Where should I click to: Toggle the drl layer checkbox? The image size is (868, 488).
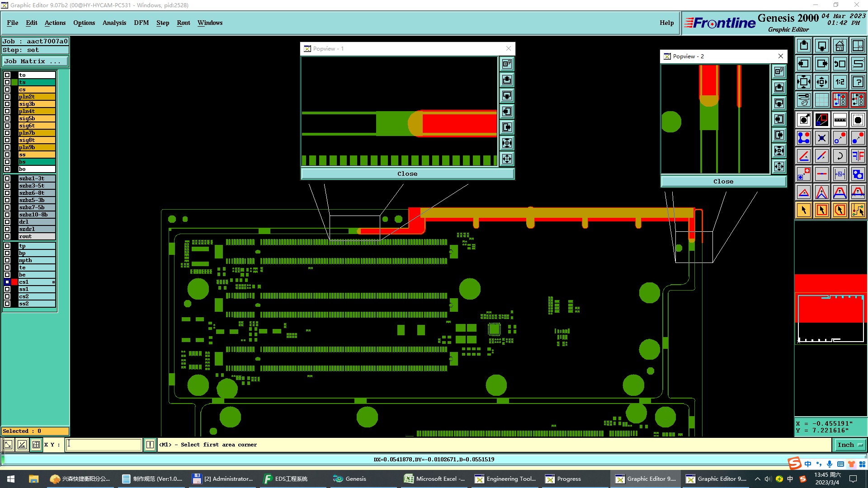tap(7, 222)
